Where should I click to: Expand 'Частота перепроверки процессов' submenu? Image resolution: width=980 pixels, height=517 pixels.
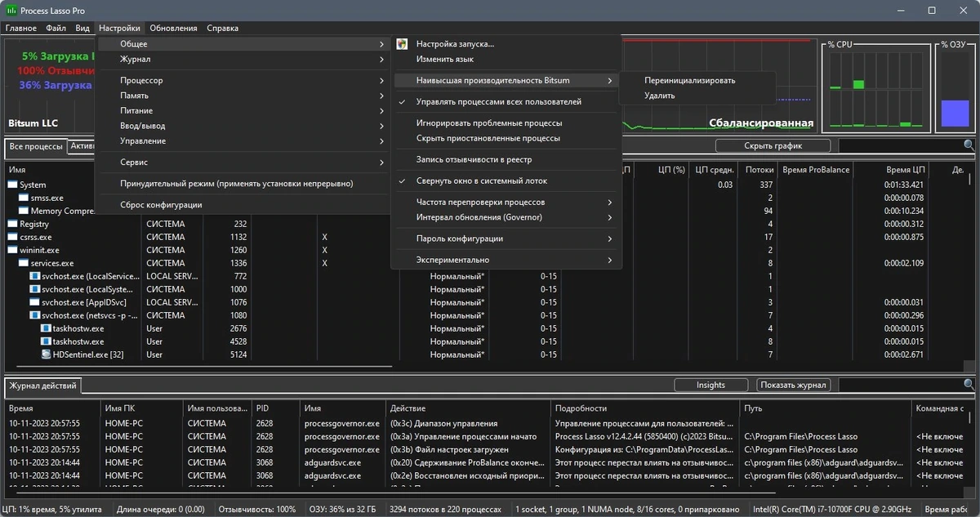[x=506, y=202]
